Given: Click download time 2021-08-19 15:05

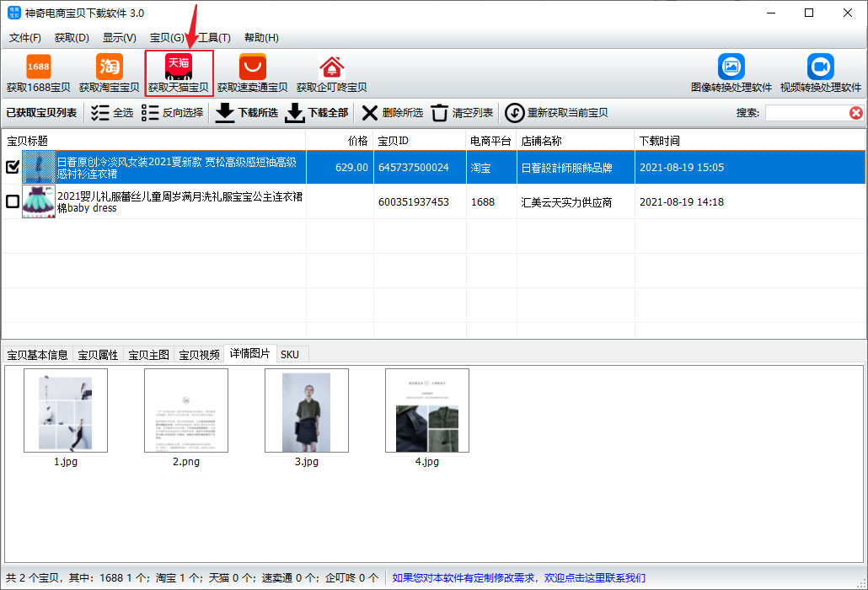Looking at the screenshot, I should 682,167.
